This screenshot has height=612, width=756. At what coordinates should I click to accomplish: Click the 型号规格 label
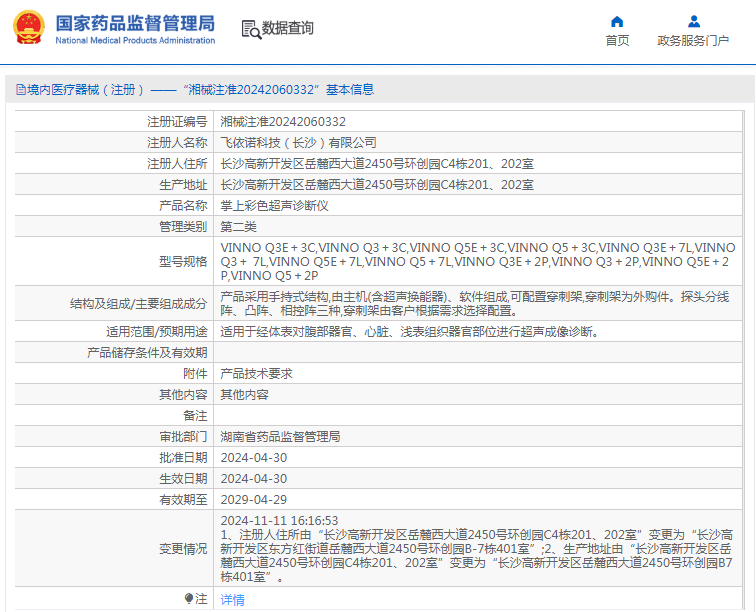point(183,261)
